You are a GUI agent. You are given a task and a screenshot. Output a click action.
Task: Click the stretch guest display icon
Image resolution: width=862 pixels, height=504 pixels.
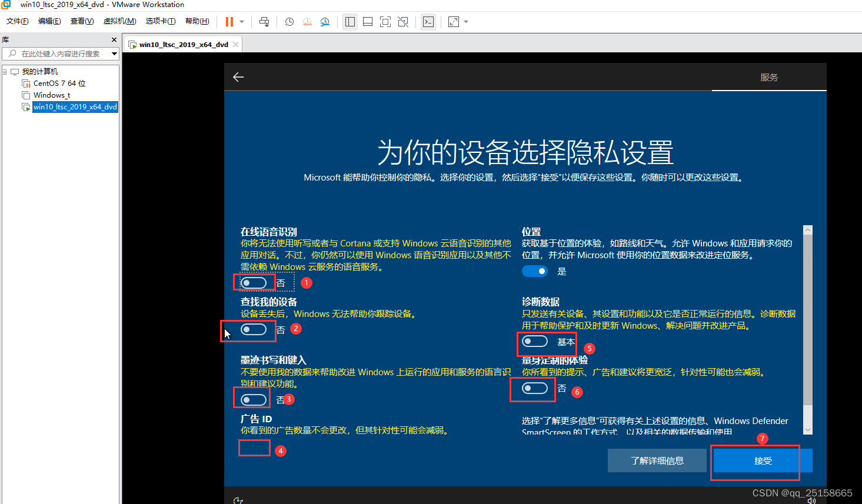point(454,22)
